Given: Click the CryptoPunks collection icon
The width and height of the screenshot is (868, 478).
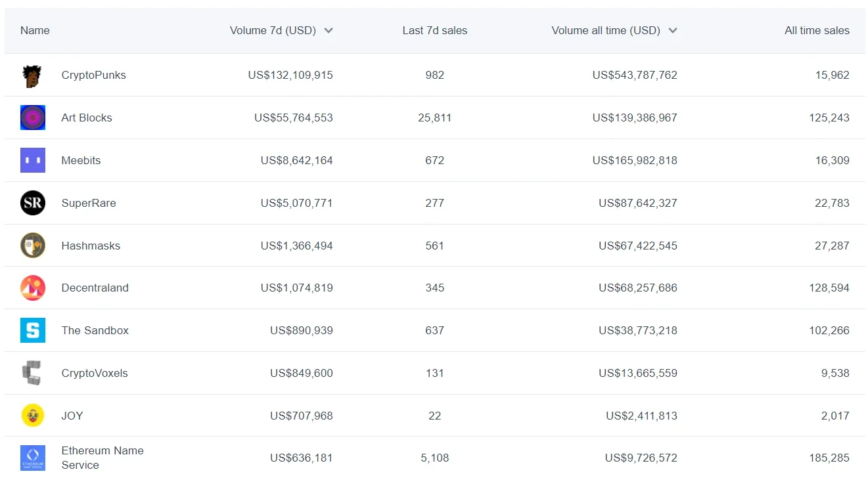Looking at the screenshot, I should tap(33, 76).
